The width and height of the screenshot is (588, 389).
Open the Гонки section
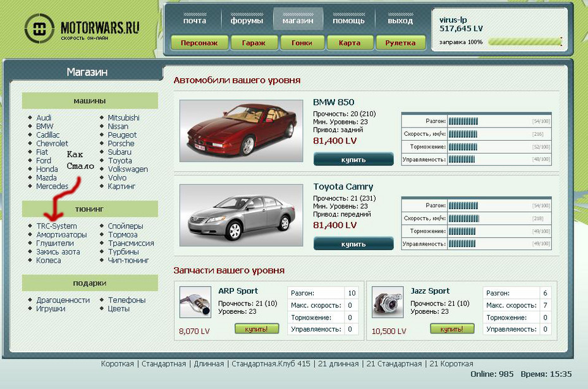[302, 43]
